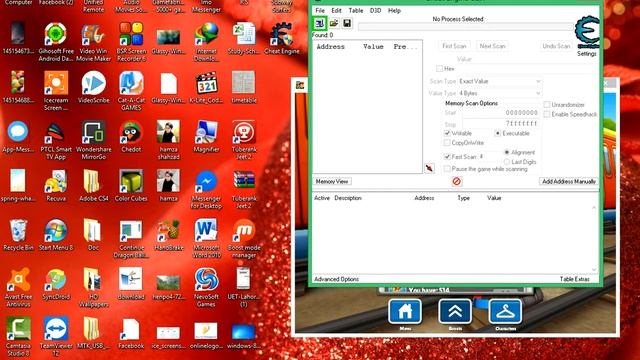Screen dimensions: 640x360
Task: Select the Messenger for Desktop icon
Action: click(206, 189)
